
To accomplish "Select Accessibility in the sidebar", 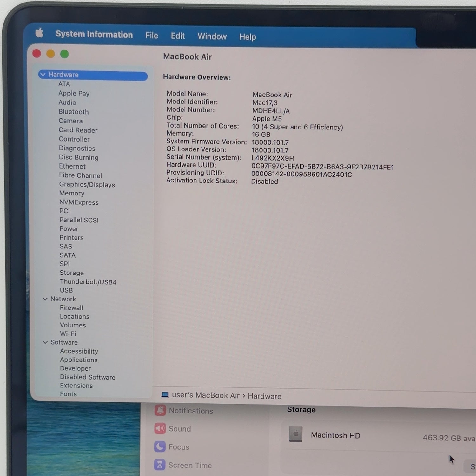I will point(79,351).
